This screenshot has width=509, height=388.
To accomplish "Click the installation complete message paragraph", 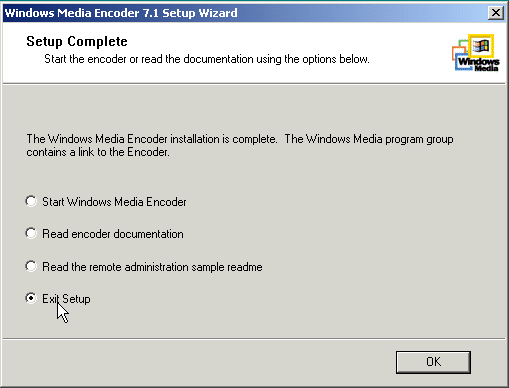I will click(240, 145).
